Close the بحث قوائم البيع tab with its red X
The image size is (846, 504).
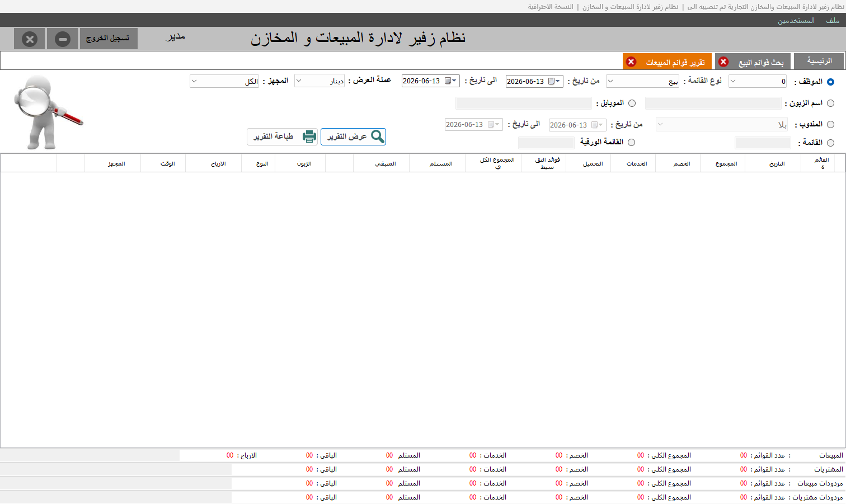click(x=723, y=62)
